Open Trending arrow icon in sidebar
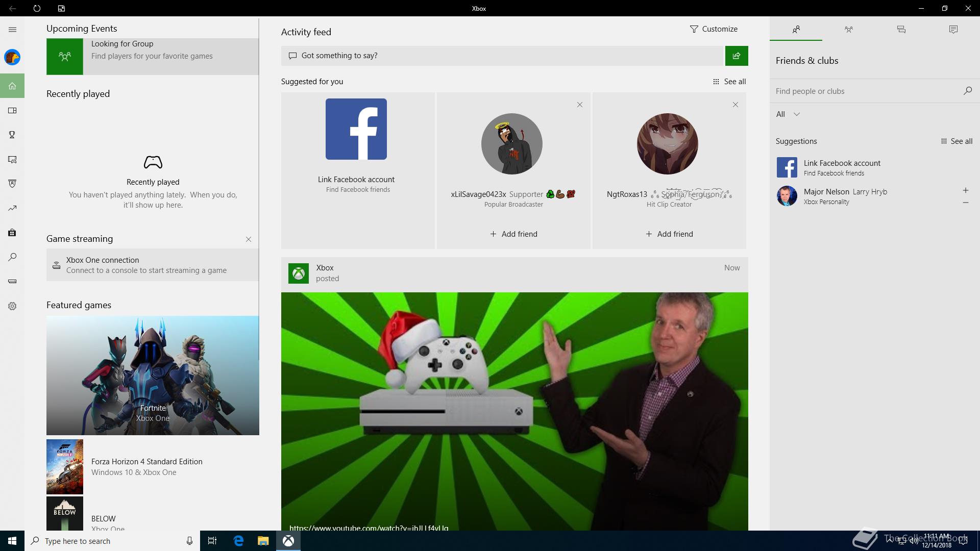 coord(12,208)
